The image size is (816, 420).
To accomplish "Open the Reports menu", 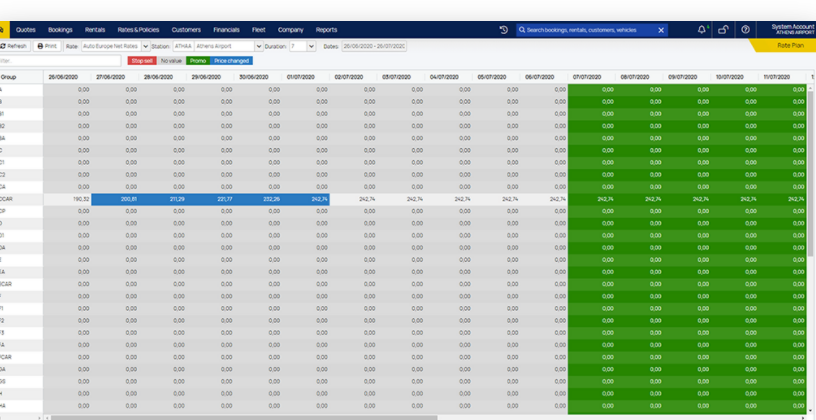I will [x=326, y=30].
